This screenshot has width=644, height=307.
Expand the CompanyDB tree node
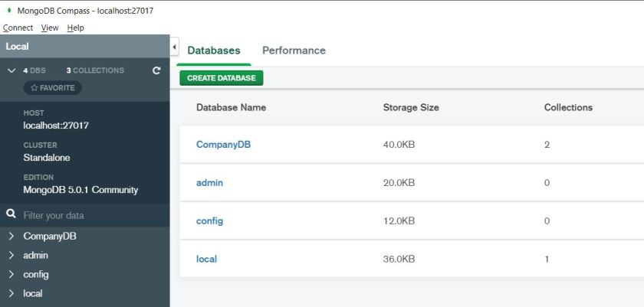click(11, 237)
